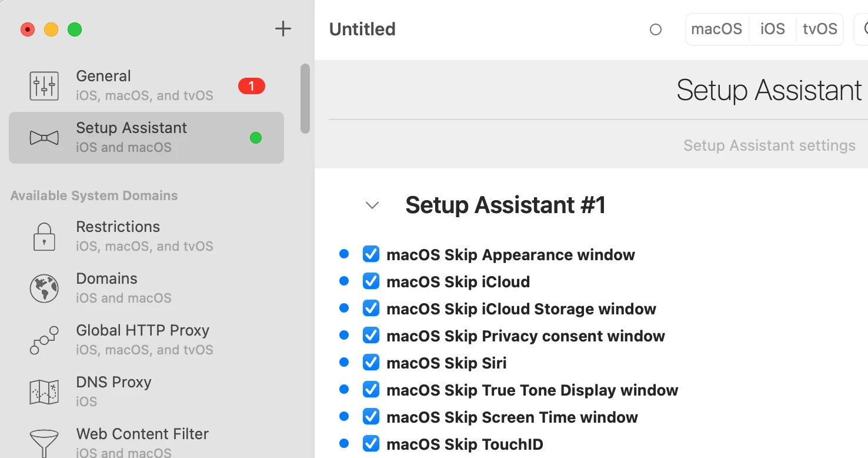Uncheck macOS Skip True Tone Display window
Image resolution: width=868 pixels, height=458 pixels.
click(x=371, y=389)
